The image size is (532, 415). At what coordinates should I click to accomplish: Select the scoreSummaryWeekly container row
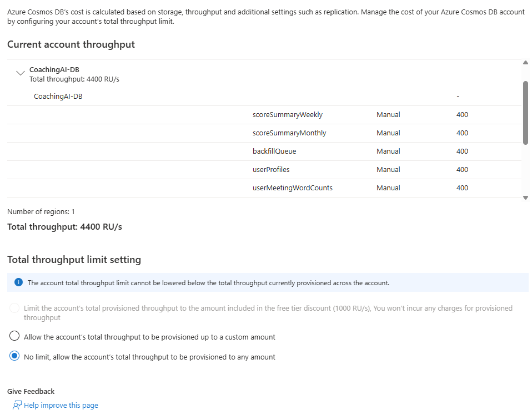[287, 115]
